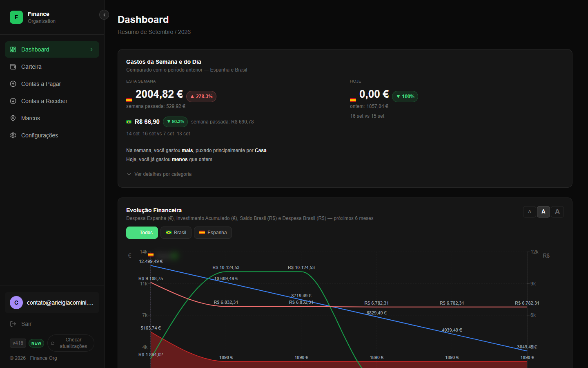Click the green 100% decrease badge
Viewport: 588px width, 368px height.
[405, 96]
